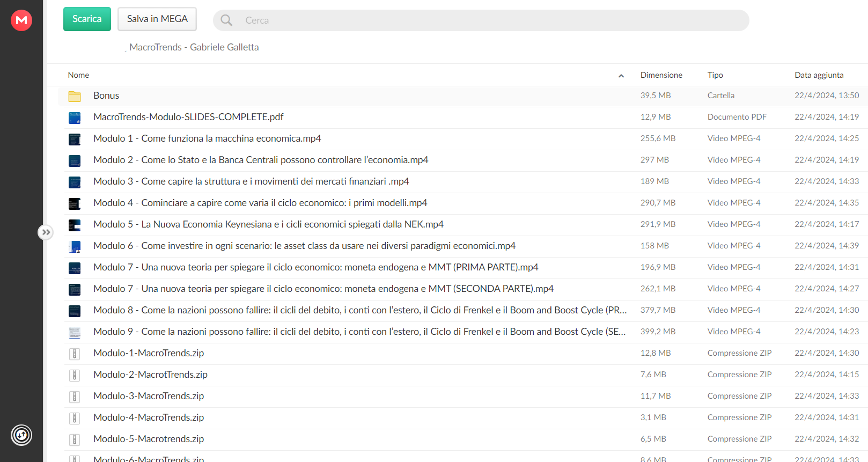The image size is (868, 462).
Task: Select the Bonus folder icon
Action: point(75,96)
